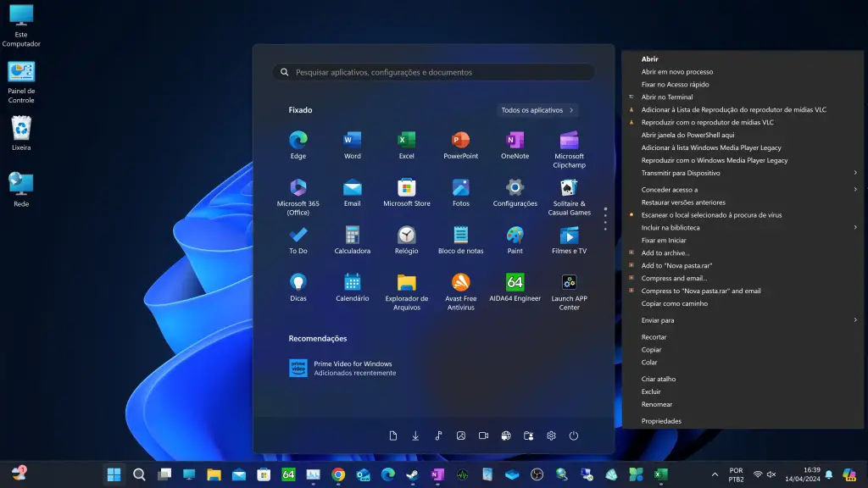Open Painel de Controle desktop icon

(21, 82)
